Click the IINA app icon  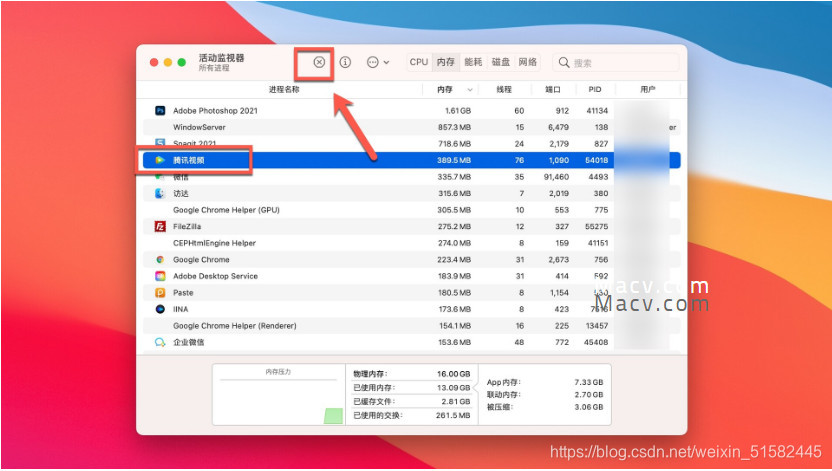pyautogui.click(x=160, y=309)
